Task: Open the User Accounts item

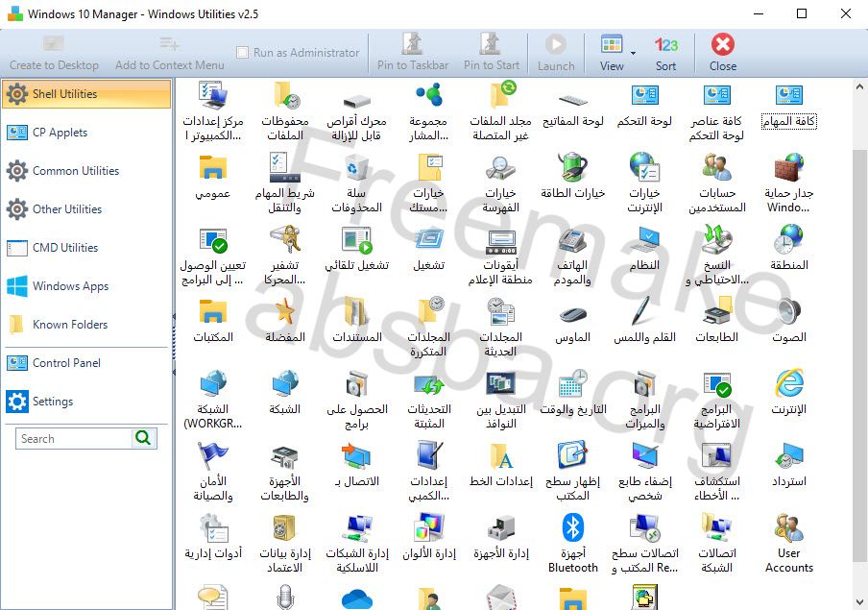Action: [x=789, y=544]
